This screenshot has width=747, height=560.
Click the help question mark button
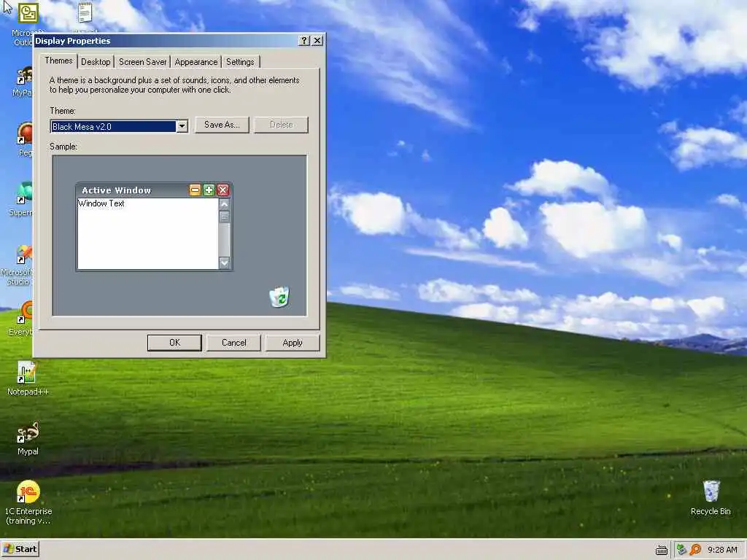304,41
